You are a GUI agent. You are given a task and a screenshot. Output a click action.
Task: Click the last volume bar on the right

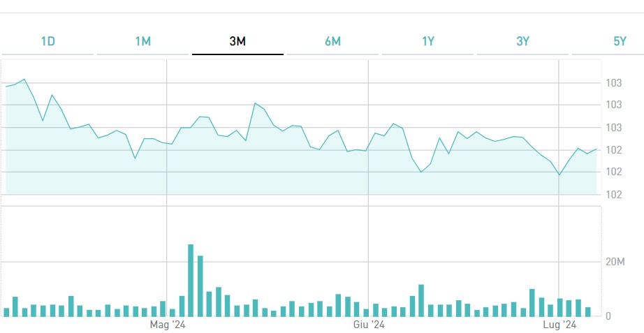588,311
